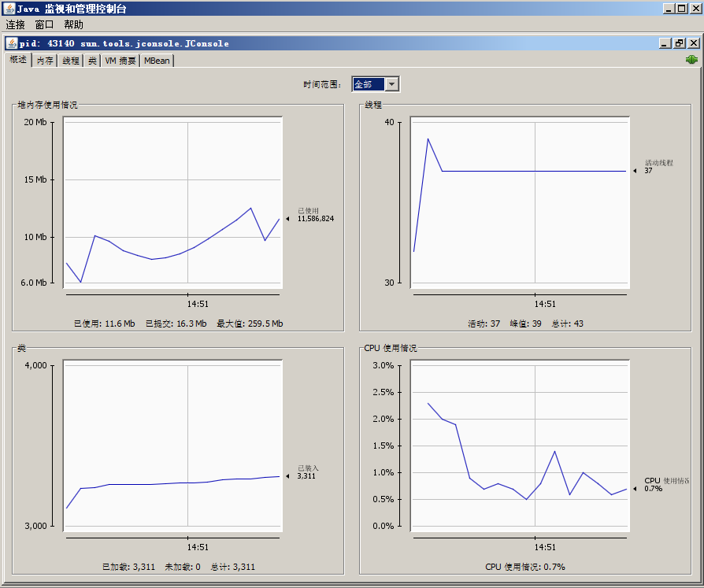Screen dimensions: 704x588
Task: Switch to the 线程 tab
Action: coord(71,61)
